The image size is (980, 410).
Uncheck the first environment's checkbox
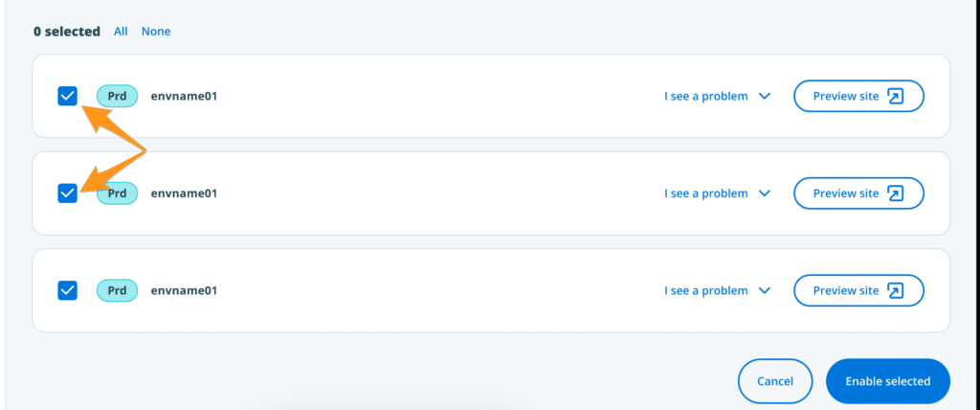coord(67,96)
